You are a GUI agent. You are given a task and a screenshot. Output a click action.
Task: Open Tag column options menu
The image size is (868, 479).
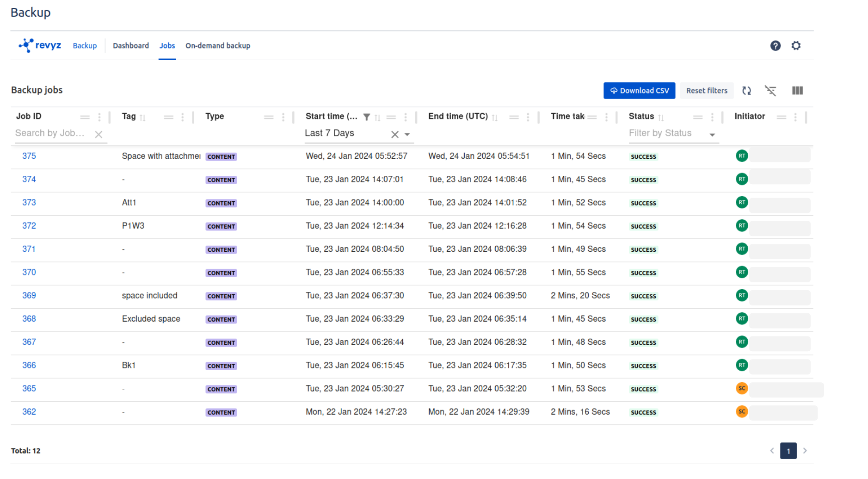183,117
